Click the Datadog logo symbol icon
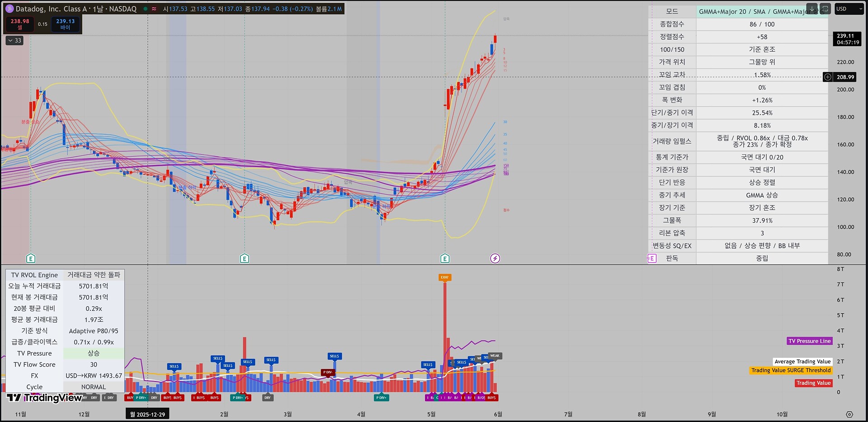868x422 pixels. pos(9,9)
